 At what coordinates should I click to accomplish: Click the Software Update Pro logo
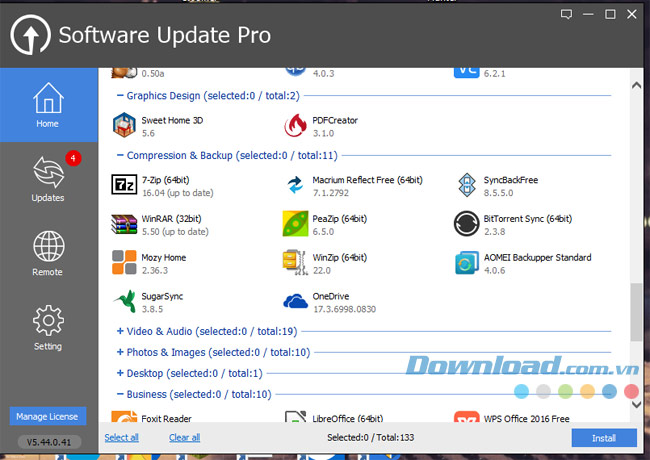click(30, 35)
